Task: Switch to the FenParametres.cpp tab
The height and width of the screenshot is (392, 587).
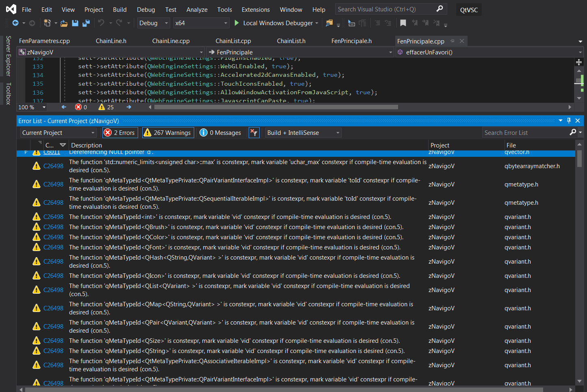Action: (44, 41)
